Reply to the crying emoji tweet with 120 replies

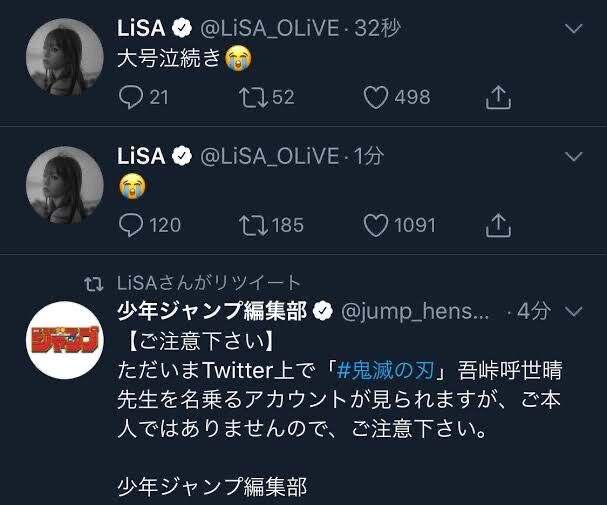[x=132, y=225]
